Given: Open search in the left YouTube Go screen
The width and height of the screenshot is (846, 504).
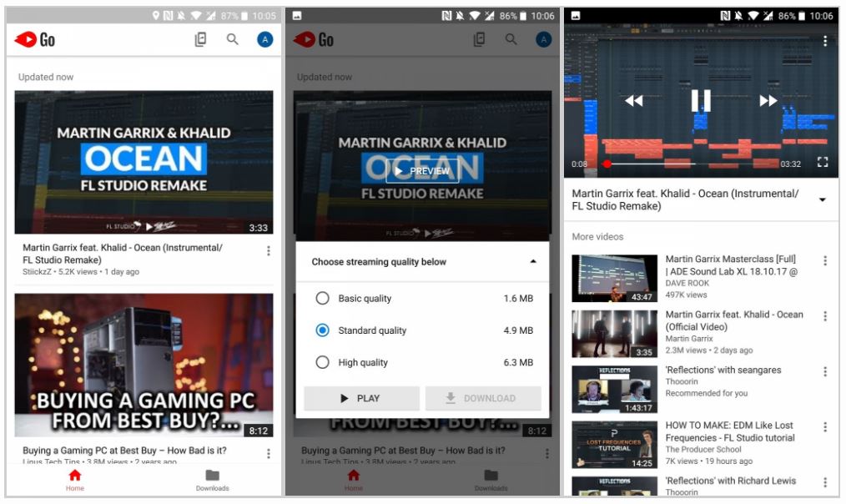Looking at the screenshot, I should 233,39.
